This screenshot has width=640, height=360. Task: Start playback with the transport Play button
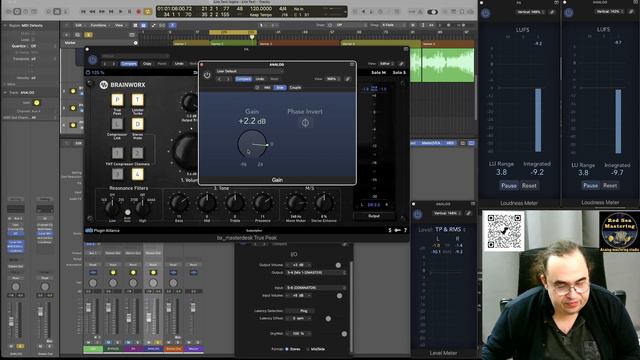pos(120,12)
